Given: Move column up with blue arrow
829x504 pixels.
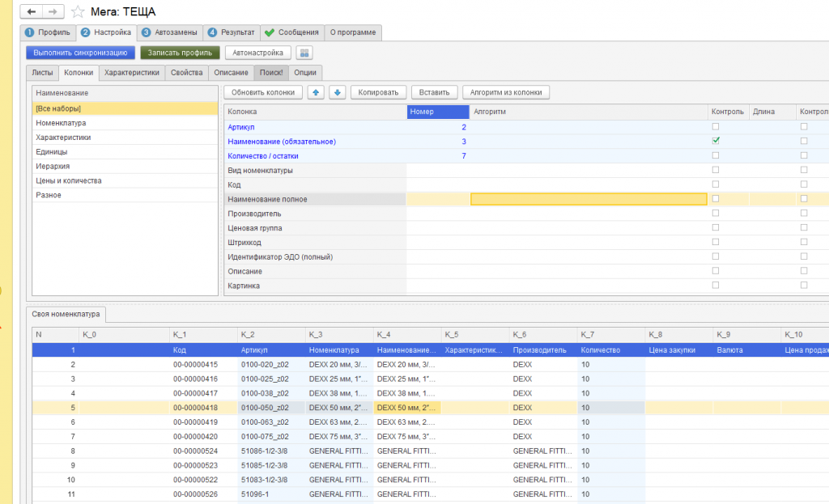Looking at the screenshot, I should (x=317, y=92).
